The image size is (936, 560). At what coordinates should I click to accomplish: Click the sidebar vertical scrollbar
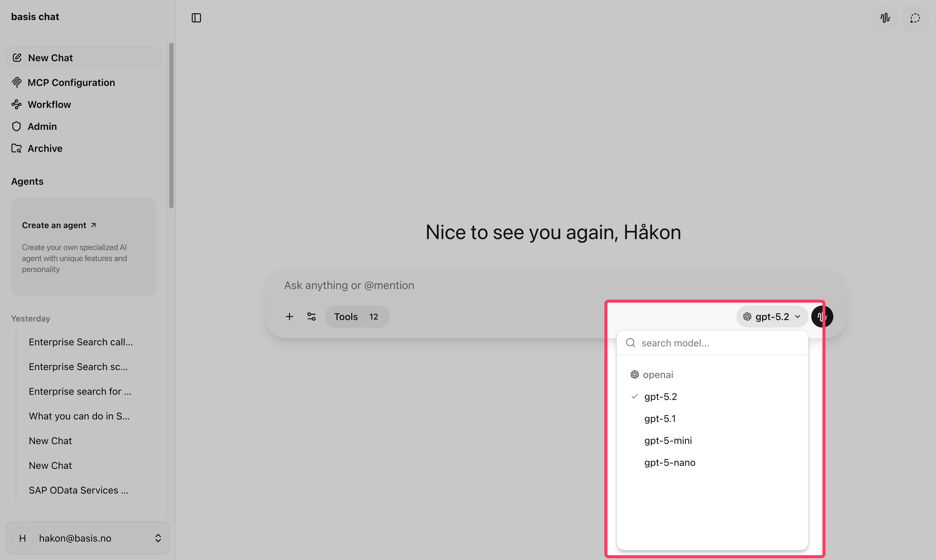171,125
